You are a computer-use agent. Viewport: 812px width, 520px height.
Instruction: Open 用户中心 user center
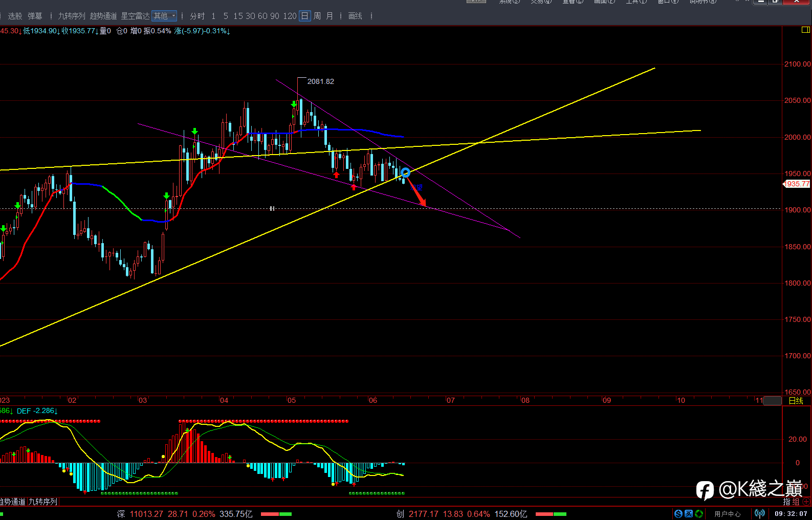[x=728, y=514]
